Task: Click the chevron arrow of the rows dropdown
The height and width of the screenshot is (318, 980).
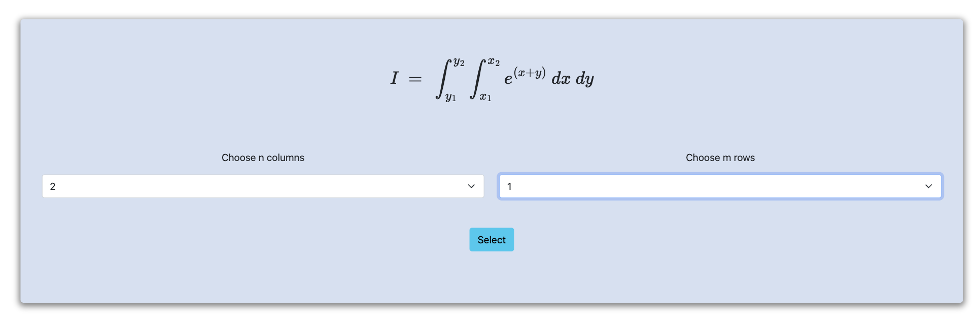Action: pyautogui.click(x=928, y=186)
